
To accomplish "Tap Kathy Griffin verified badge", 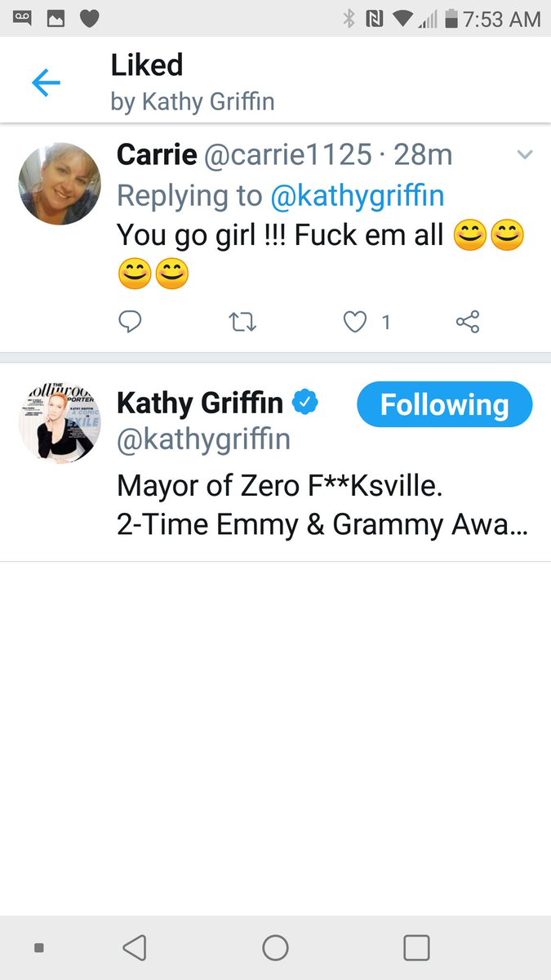I will pyautogui.click(x=306, y=403).
